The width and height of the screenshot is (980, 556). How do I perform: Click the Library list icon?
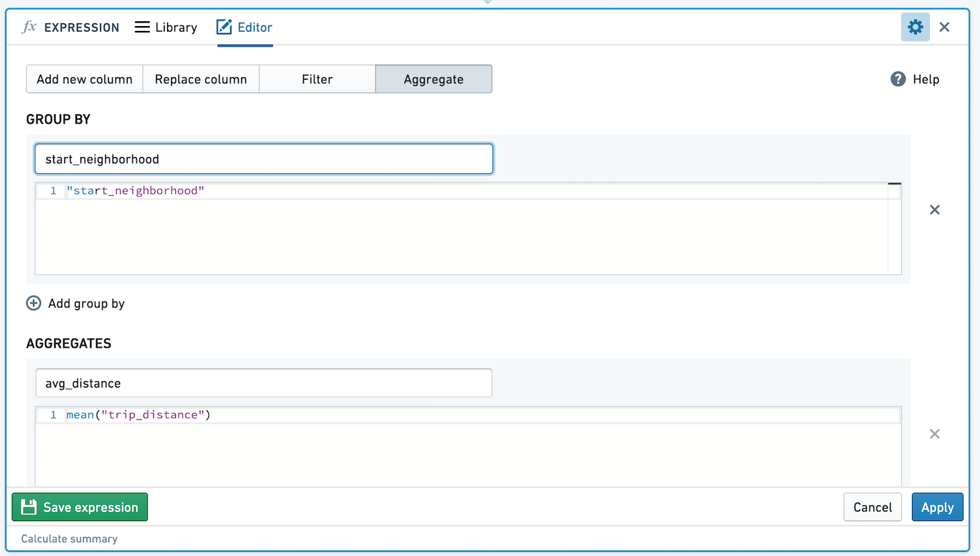[142, 27]
